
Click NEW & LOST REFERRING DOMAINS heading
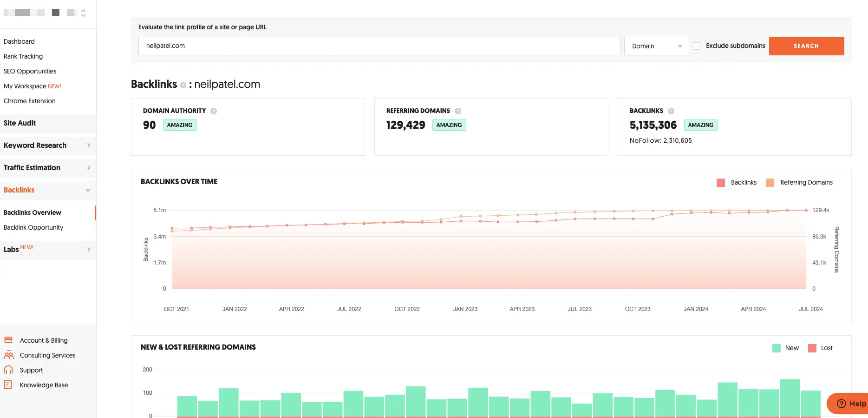pos(198,347)
